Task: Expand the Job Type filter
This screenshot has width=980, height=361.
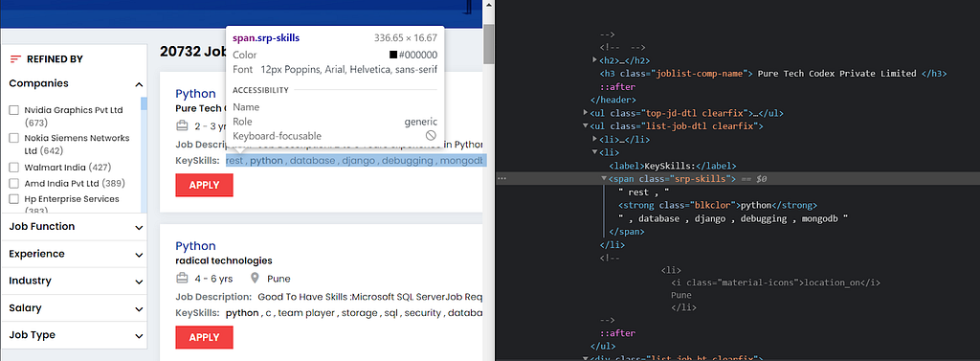Action: point(139,336)
